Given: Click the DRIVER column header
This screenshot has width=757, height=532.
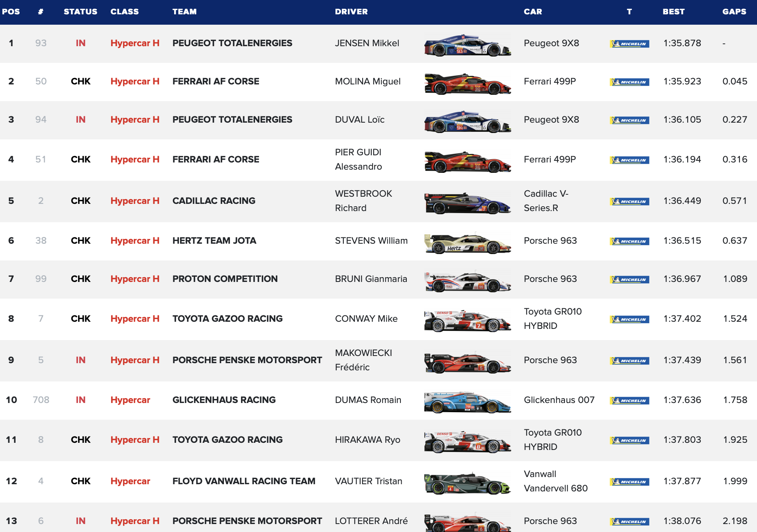Looking at the screenshot, I should click(351, 12).
